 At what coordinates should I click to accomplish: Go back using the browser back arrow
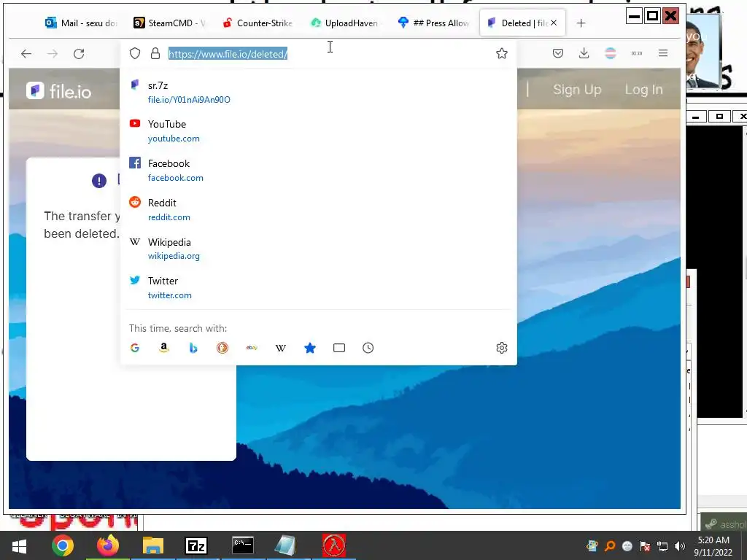26,54
